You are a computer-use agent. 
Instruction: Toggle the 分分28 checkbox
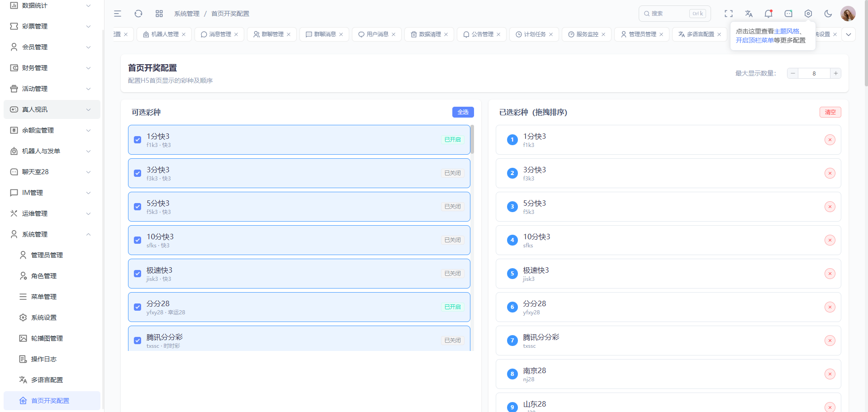point(138,307)
